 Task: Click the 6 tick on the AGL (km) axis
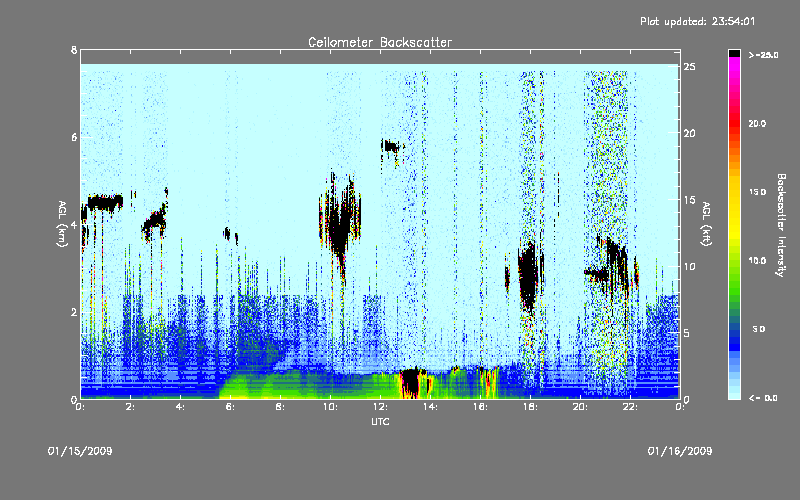click(x=74, y=137)
